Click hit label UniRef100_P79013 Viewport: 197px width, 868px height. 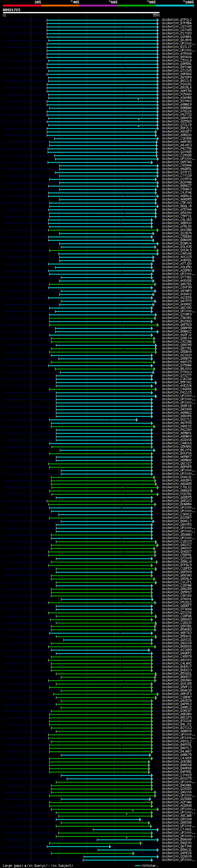click(x=177, y=372)
